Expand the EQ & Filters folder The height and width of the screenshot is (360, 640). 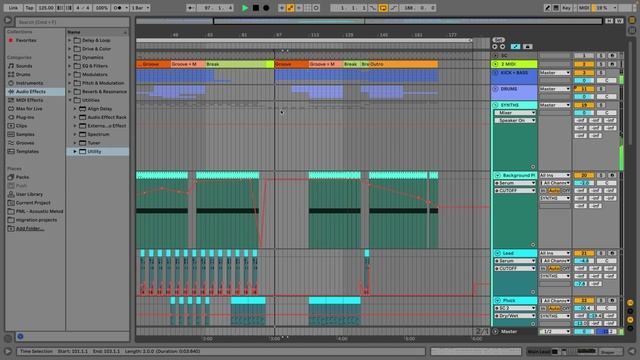coord(70,66)
